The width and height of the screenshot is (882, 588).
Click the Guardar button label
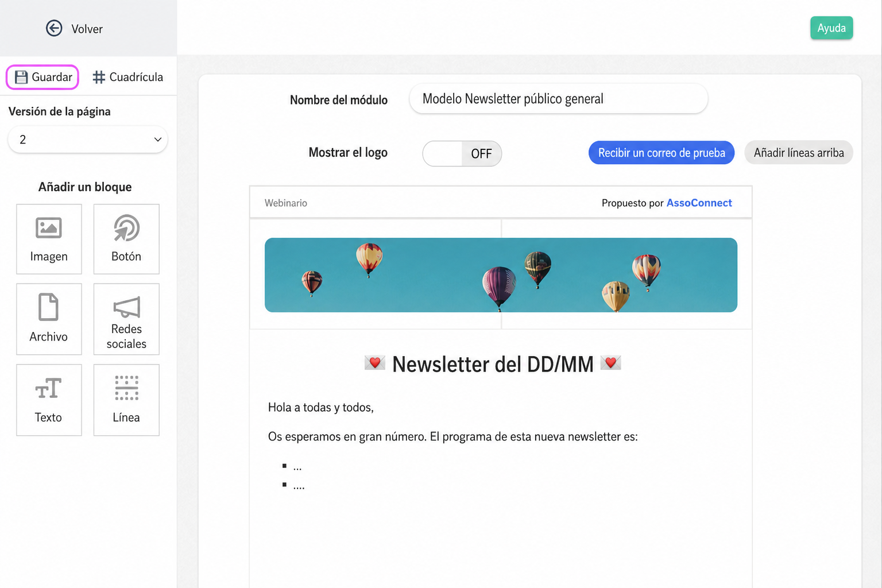click(x=52, y=77)
